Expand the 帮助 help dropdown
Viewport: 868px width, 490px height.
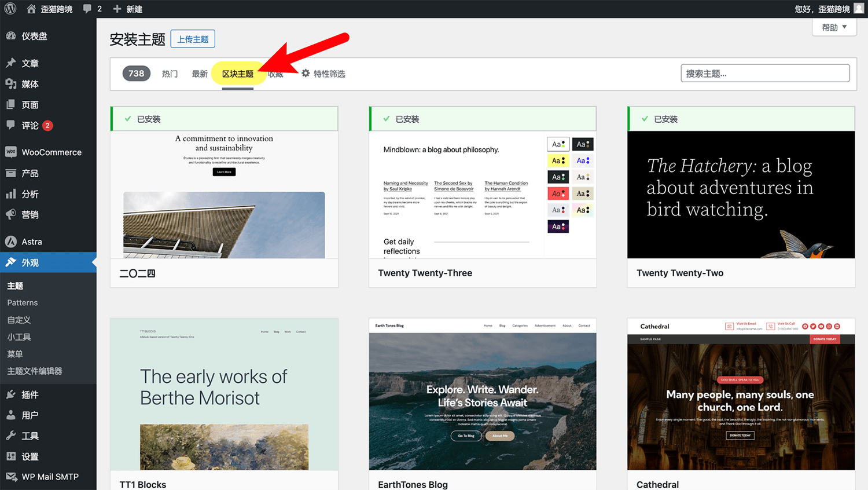[834, 27]
